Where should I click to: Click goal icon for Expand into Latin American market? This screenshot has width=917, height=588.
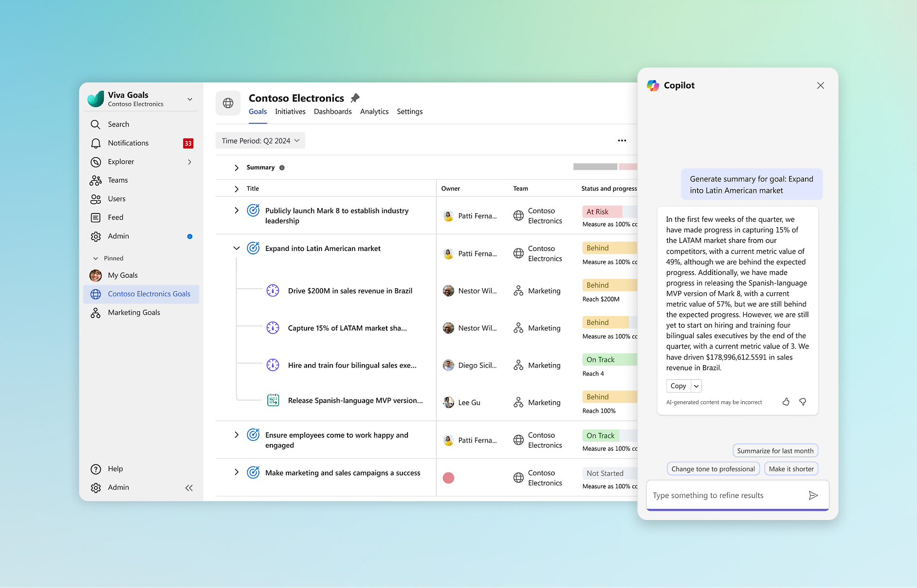(253, 249)
